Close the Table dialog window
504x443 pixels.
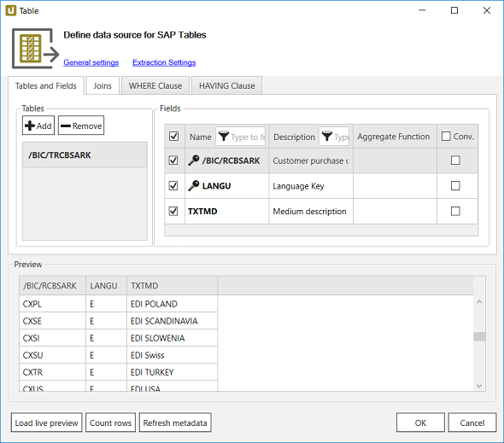(x=487, y=10)
